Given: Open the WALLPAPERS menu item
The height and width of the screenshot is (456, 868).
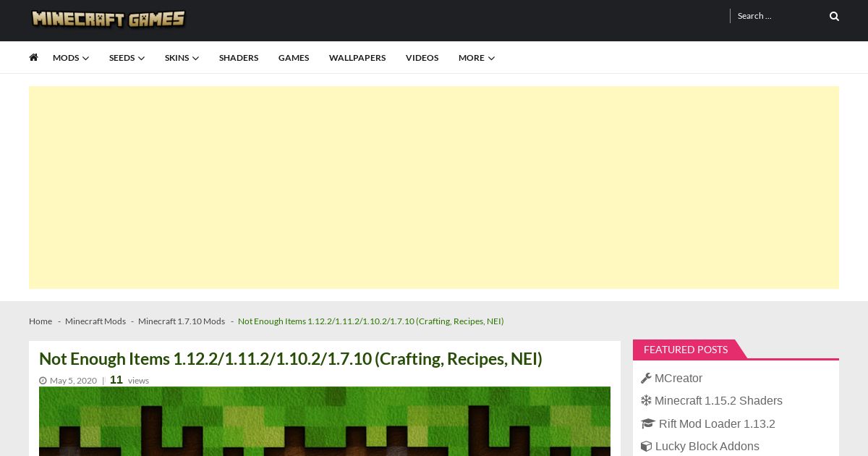Looking at the screenshot, I should coord(357,58).
